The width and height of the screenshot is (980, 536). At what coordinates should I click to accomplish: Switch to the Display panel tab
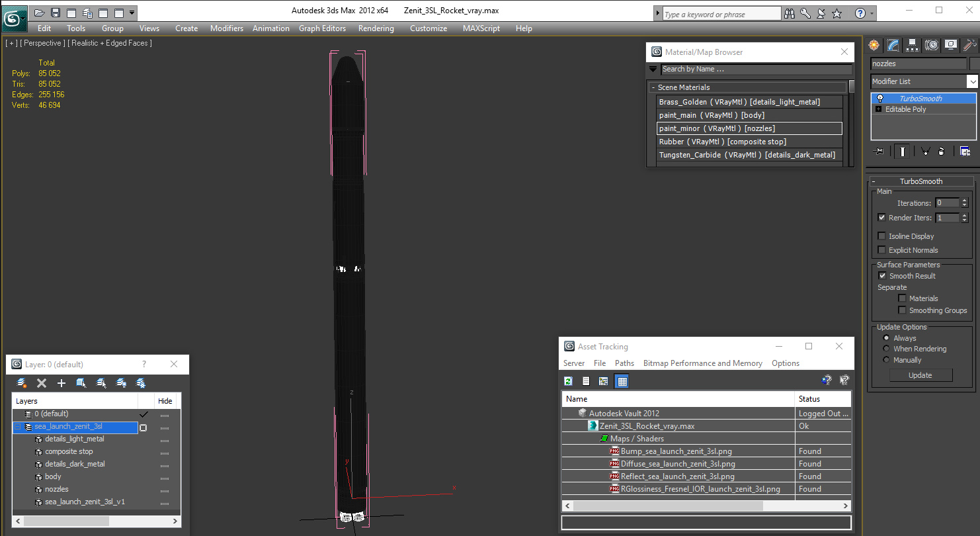tap(951, 45)
